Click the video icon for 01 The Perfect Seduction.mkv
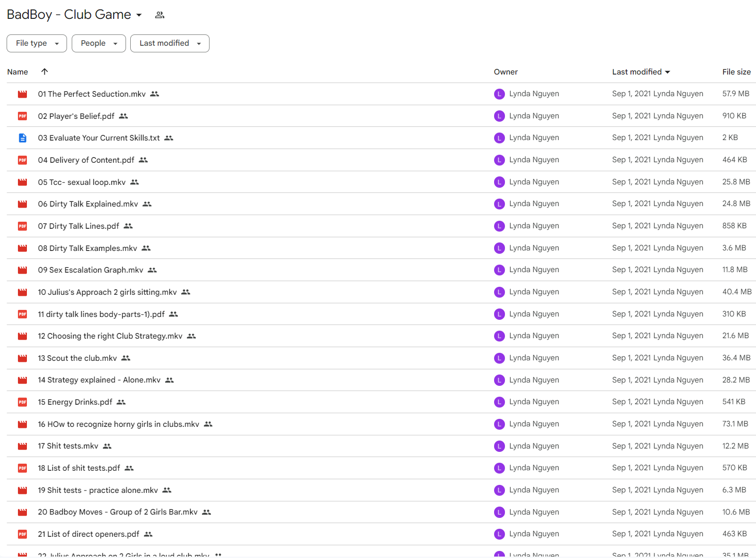The width and height of the screenshot is (756, 558). [x=22, y=94]
